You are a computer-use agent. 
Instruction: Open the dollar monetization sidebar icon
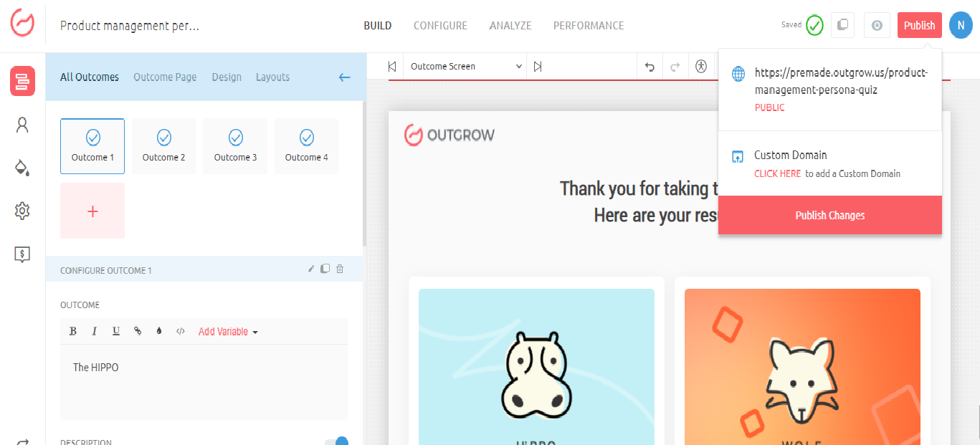pos(22,254)
